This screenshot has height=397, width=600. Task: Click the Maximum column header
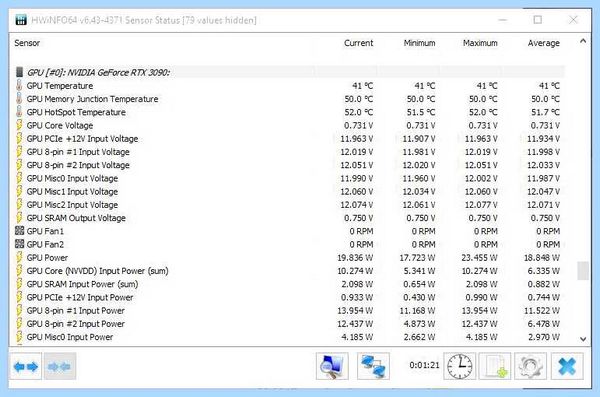point(480,43)
